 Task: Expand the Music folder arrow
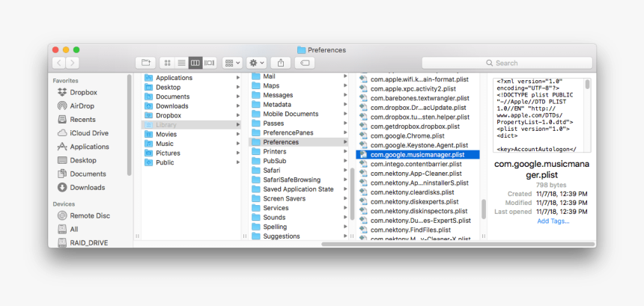click(x=238, y=144)
